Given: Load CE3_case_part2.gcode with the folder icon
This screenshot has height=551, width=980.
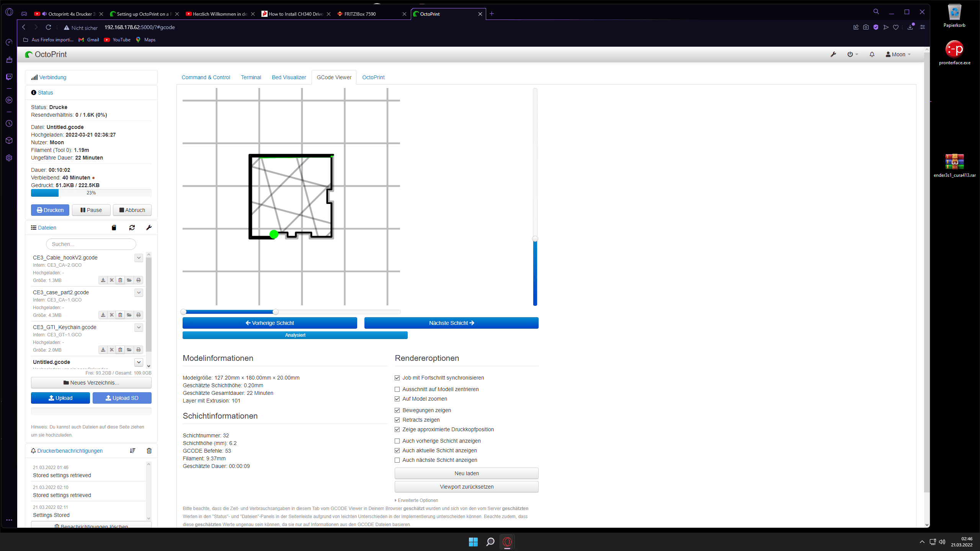Looking at the screenshot, I should pos(129,315).
